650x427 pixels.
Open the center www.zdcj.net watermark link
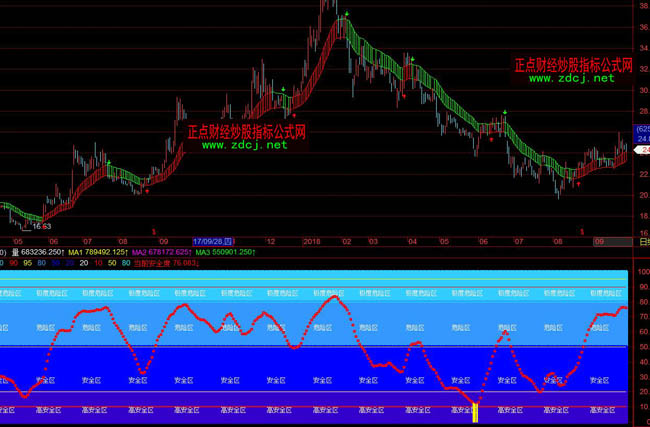point(244,145)
